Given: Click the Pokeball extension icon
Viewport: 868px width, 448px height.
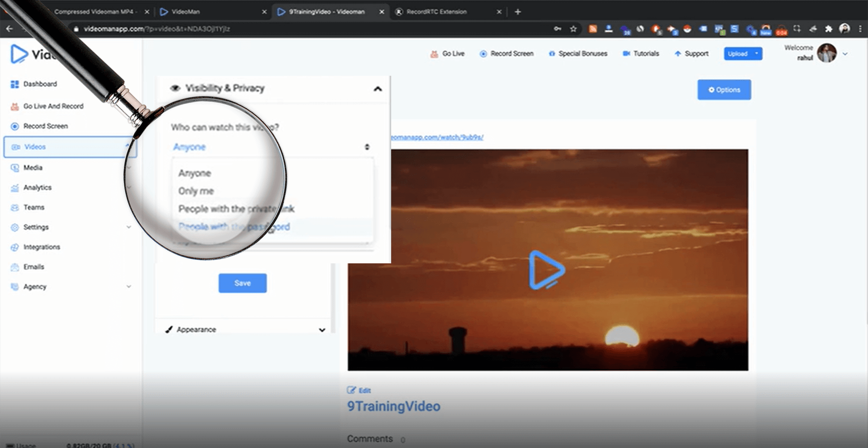Looking at the screenshot, I should point(687,29).
